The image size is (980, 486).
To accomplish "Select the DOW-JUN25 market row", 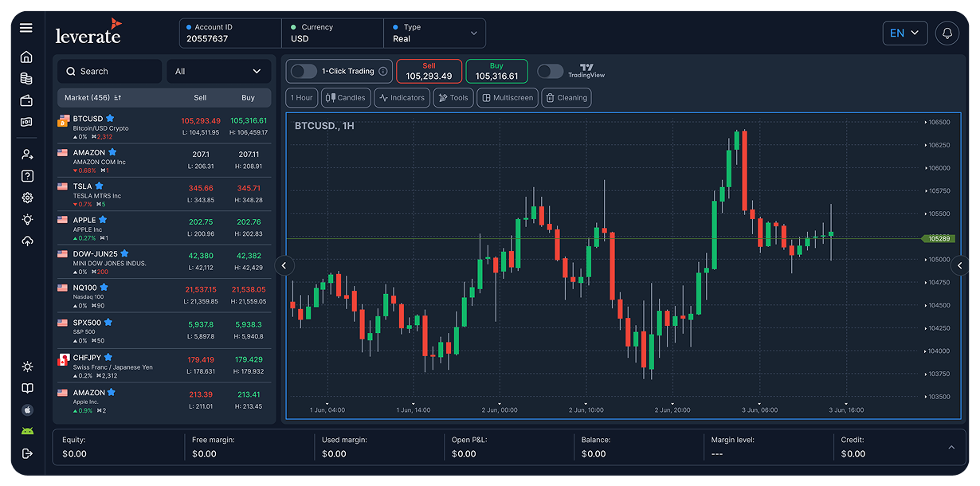I will pyautogui.click(x=164, y=262).
